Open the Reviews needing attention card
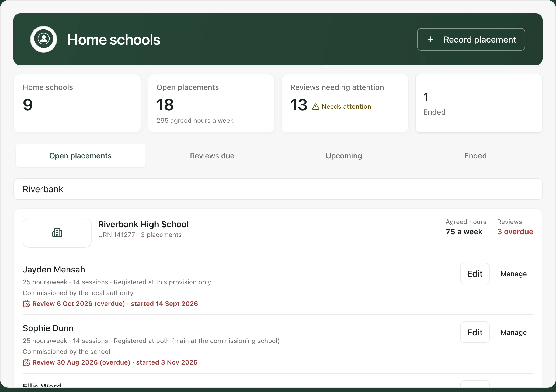 point(345,103)
